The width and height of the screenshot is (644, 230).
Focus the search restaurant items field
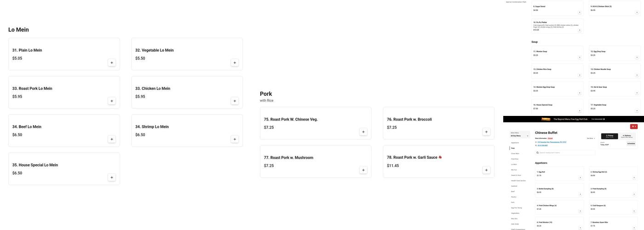566,153
